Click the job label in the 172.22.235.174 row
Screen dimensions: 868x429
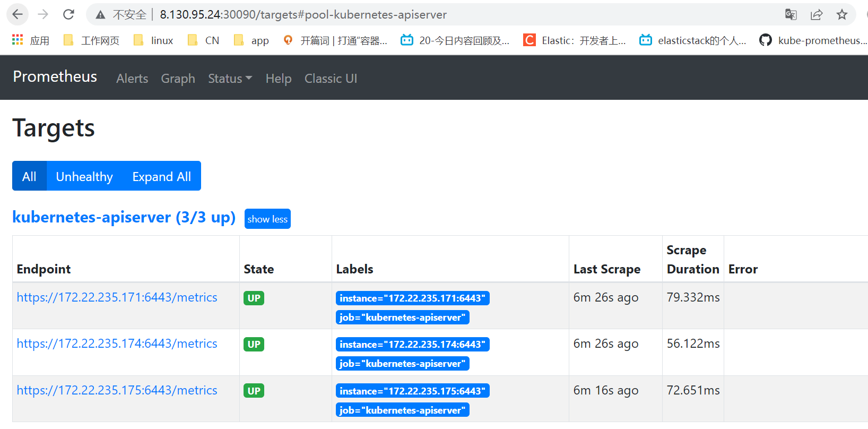click(403, 364)
